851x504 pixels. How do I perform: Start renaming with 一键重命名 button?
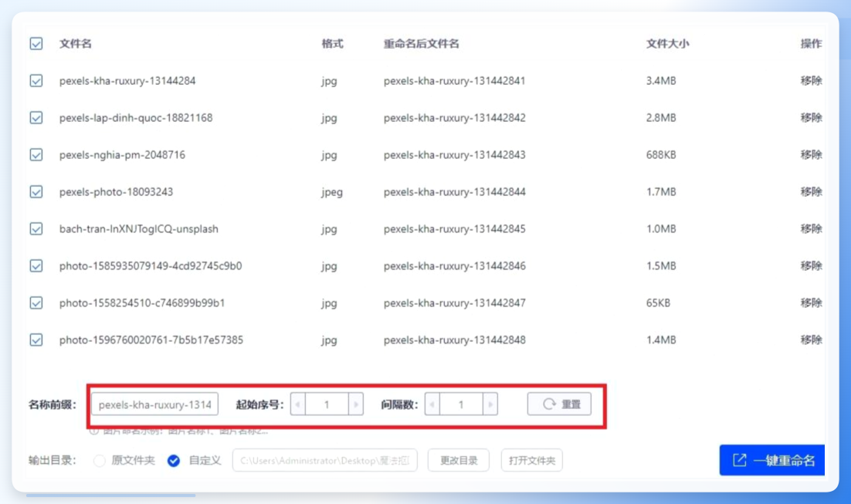pyautogui.click(x=772, y=460)
